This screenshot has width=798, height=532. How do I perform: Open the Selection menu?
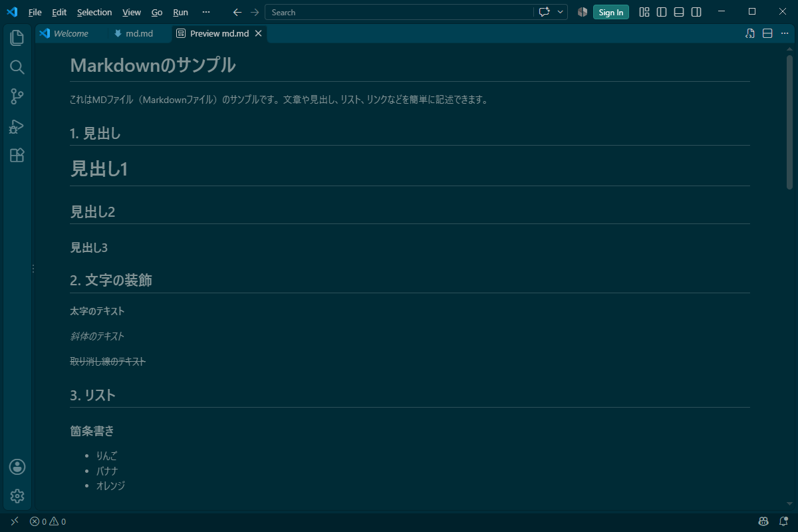point(94,12)
